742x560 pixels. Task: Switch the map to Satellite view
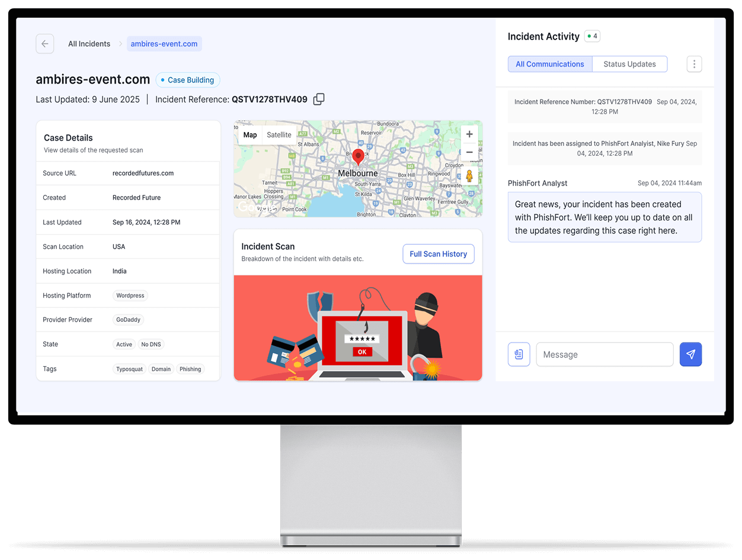tap(279, 134)
